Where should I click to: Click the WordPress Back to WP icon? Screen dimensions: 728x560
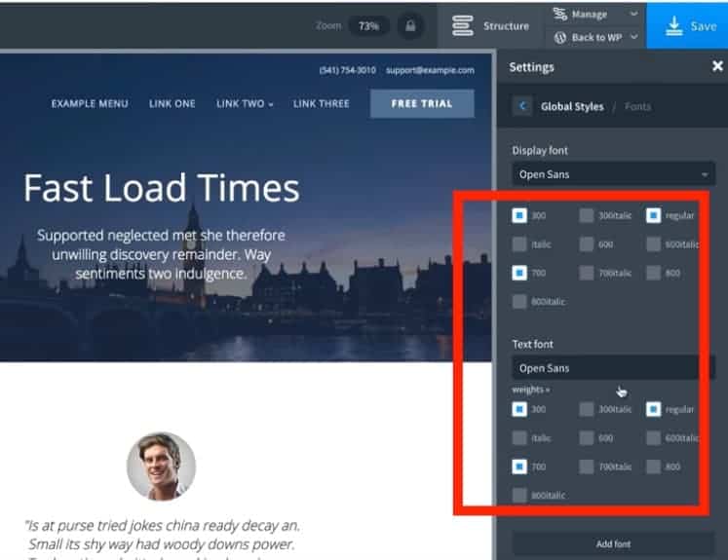point(559,38)
